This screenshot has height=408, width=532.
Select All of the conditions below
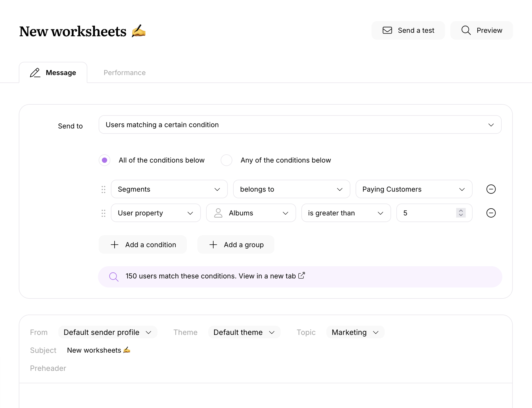(x=104, y=160)
